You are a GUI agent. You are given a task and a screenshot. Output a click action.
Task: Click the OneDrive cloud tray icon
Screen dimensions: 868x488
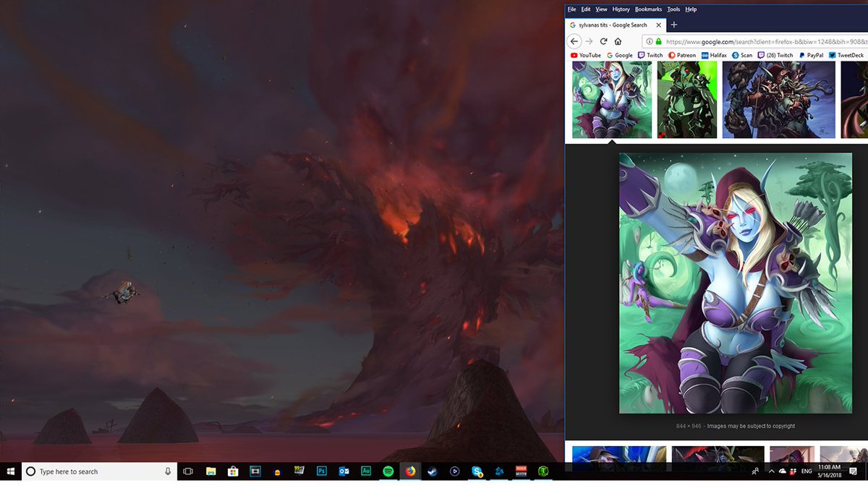[783, 471]
